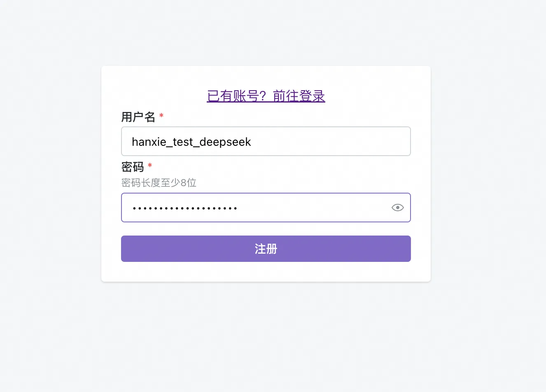Submit the form with the 注册 button
546x392 pixels.
[x=266, y=249]
